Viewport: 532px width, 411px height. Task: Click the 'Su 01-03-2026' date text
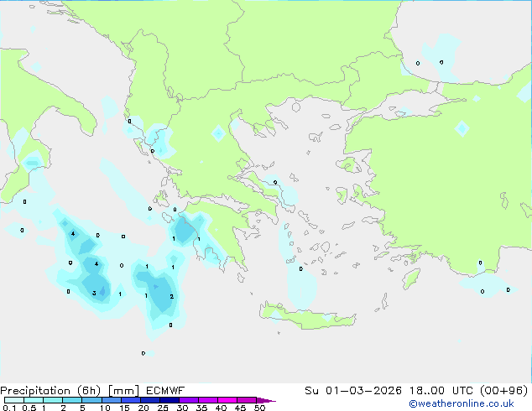click(x=353, y=391)
